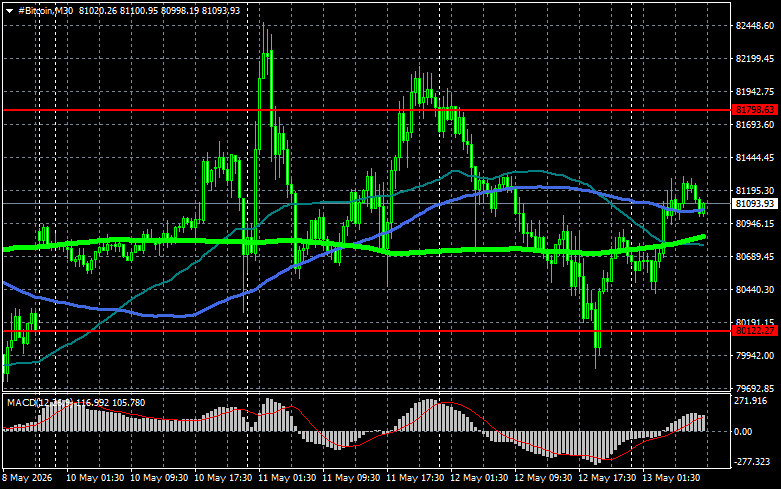The width and height of the screenshot is (781, 489).
Task: Click the 12 May 09:30 time label
Action: 543,478
